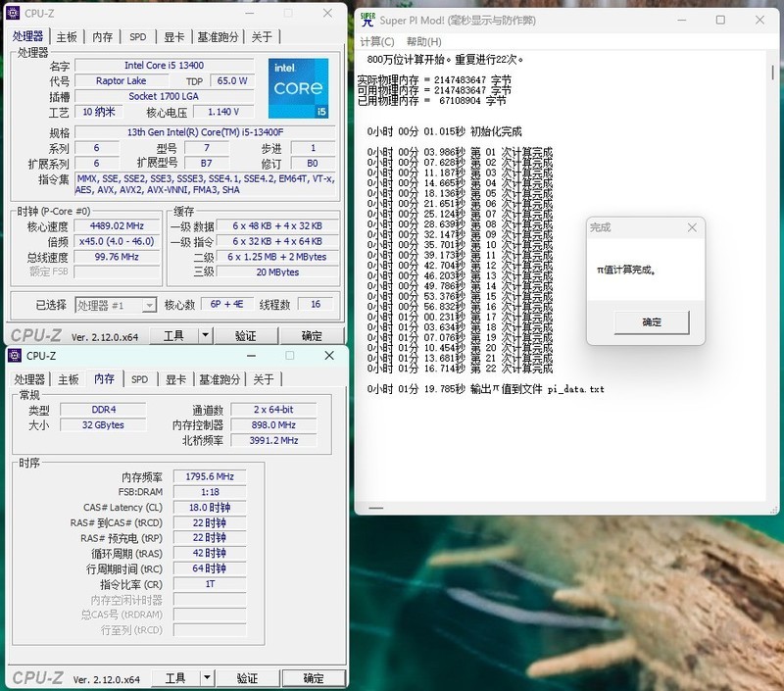784x691 pixels.
Task: Minimize the Super PI window
Action: [x=682, y=20]
